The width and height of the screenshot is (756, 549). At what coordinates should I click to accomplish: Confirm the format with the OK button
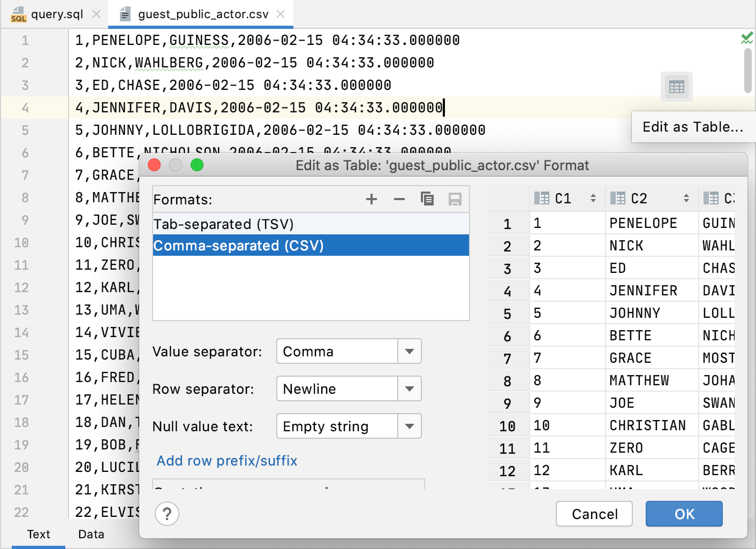pyautogui.click(x=684, y=514)
